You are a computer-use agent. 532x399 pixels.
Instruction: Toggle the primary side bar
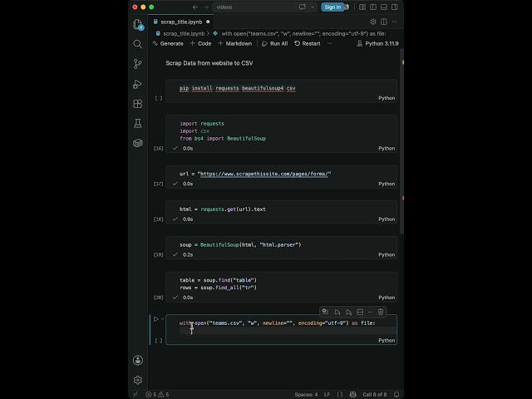(x=373, y=7)
